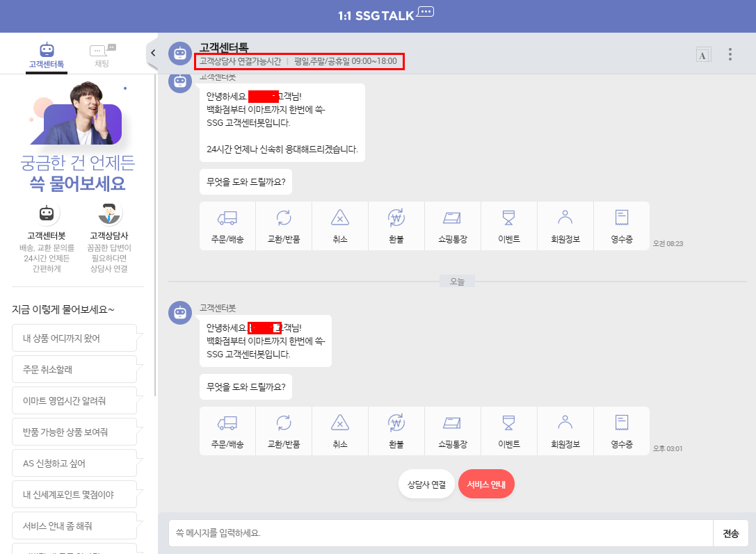Focus the 쓱 메시지를 입력하세요 input field
Viewport: 756px width, 554px height.
click(441, 533)
